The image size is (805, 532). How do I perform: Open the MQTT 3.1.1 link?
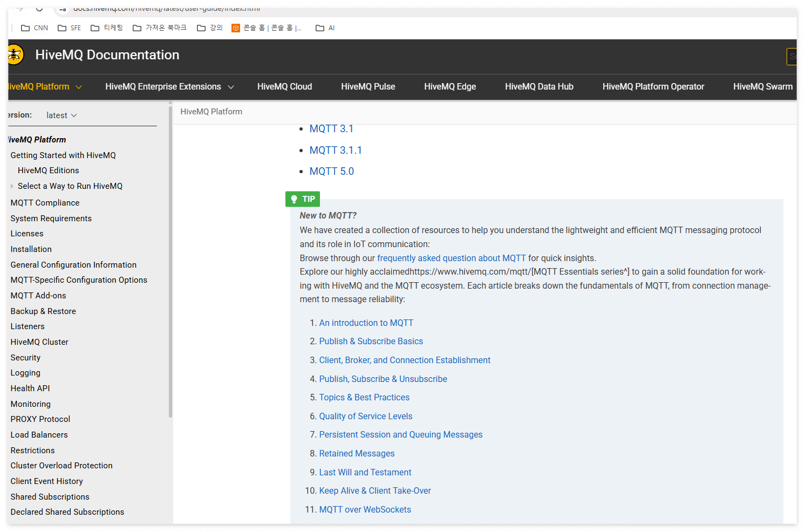(x=336, y=151)
